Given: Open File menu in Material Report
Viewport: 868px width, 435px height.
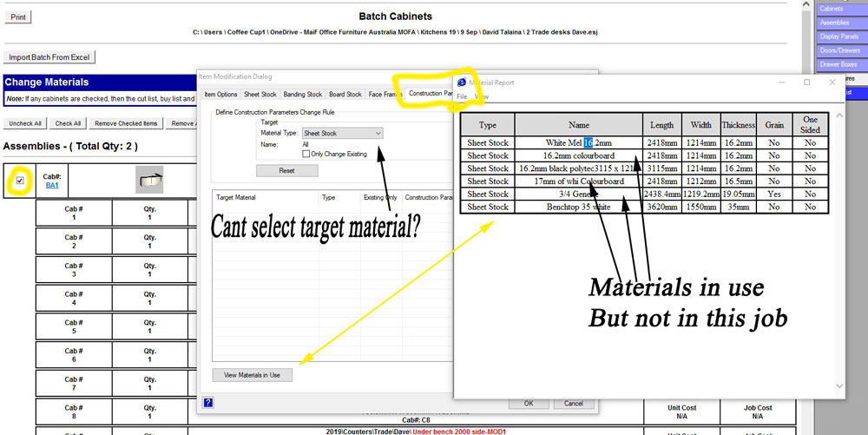Looking at the screenshot, I should coord(462,96).
